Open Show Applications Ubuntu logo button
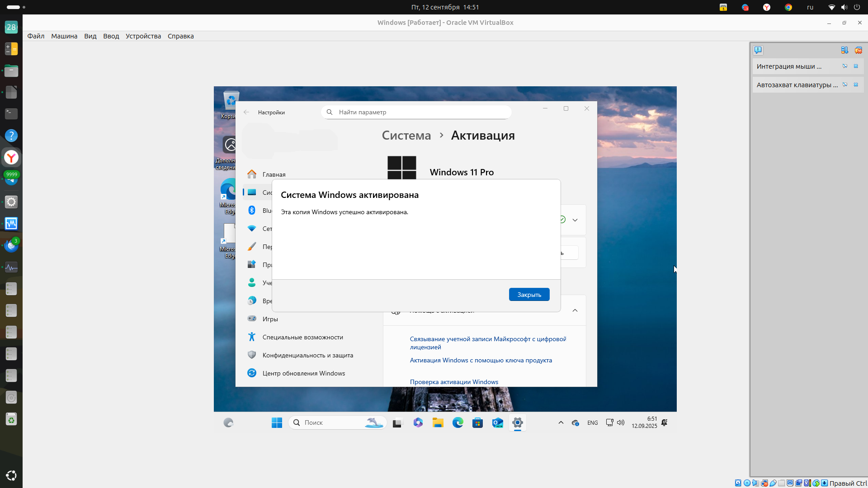The image size is (868, 488). coord(11,475)
